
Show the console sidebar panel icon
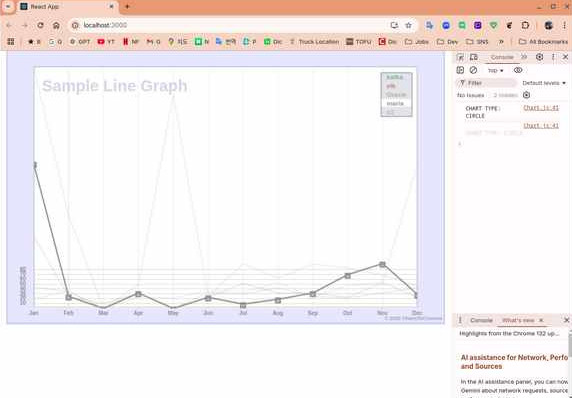click(x=460, y=70)
